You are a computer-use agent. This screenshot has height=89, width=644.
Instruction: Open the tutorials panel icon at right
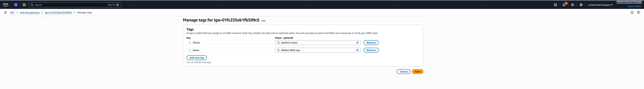coord(639,12)
